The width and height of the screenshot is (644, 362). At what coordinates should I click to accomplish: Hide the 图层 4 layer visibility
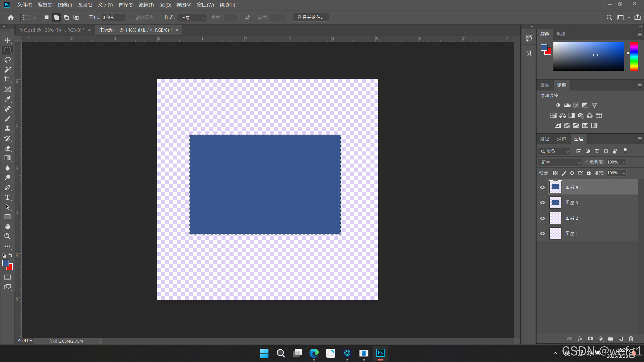point(543,187)
